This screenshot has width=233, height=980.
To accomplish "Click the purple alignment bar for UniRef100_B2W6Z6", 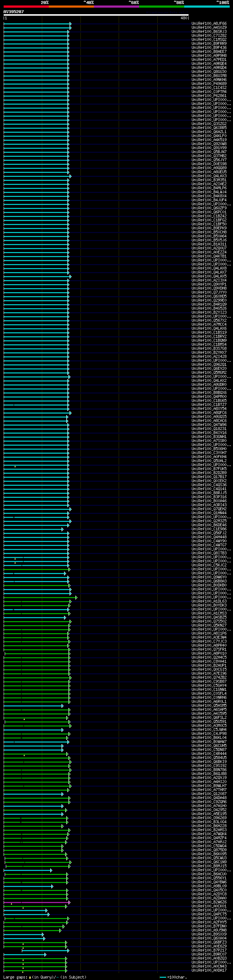I will point(37,902).
